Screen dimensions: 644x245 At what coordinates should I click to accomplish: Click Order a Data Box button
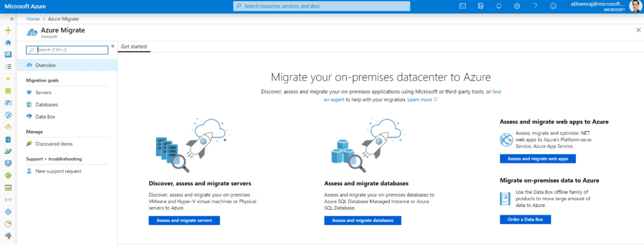pos(525,220)
